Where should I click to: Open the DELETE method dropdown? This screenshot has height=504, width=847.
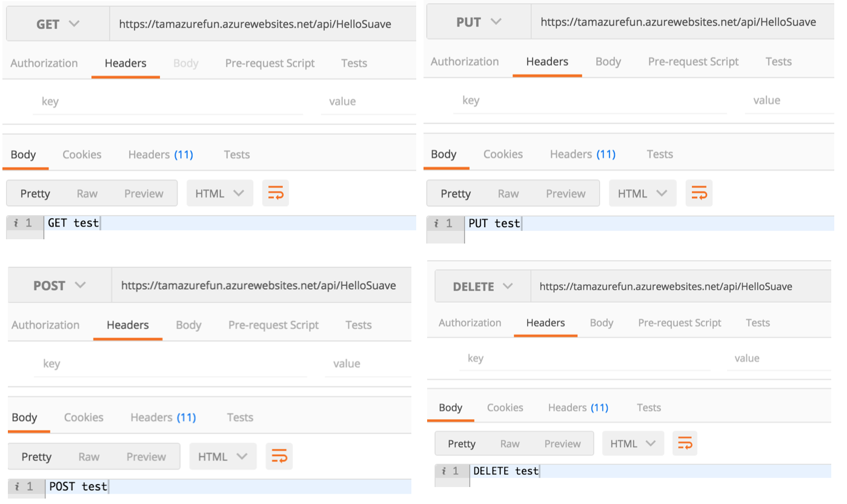482,287
